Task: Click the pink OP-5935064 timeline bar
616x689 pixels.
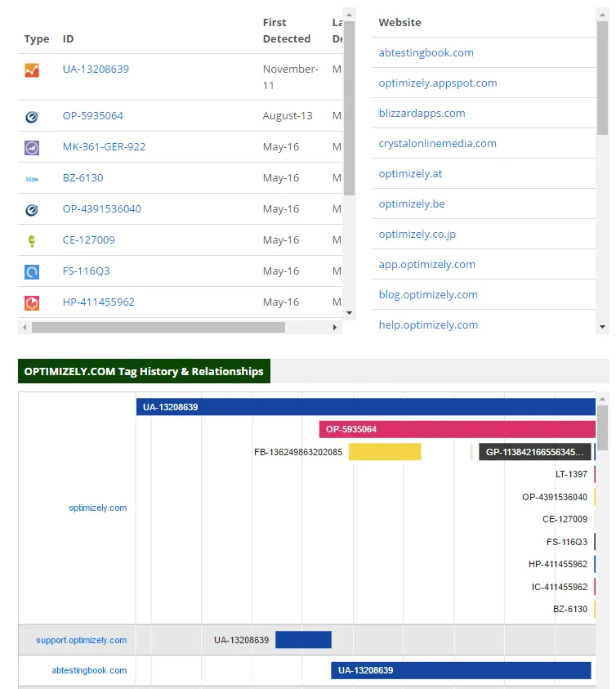Action: coord(457,429)
